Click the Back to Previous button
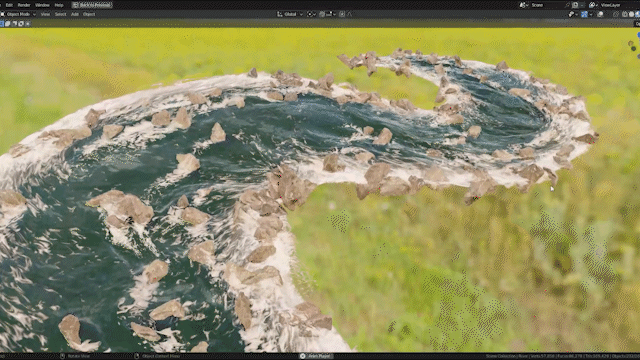The image size is (640, 360). point(92,5)
